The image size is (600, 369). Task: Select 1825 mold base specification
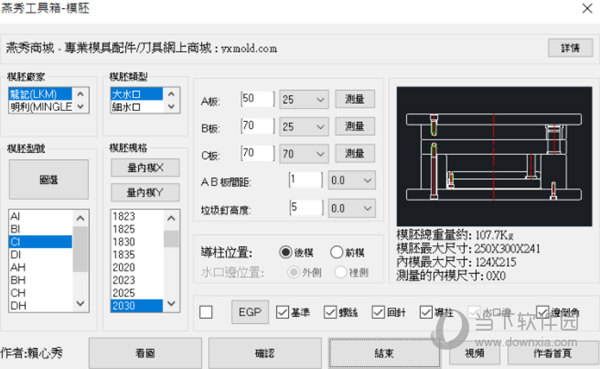(137, 229)
